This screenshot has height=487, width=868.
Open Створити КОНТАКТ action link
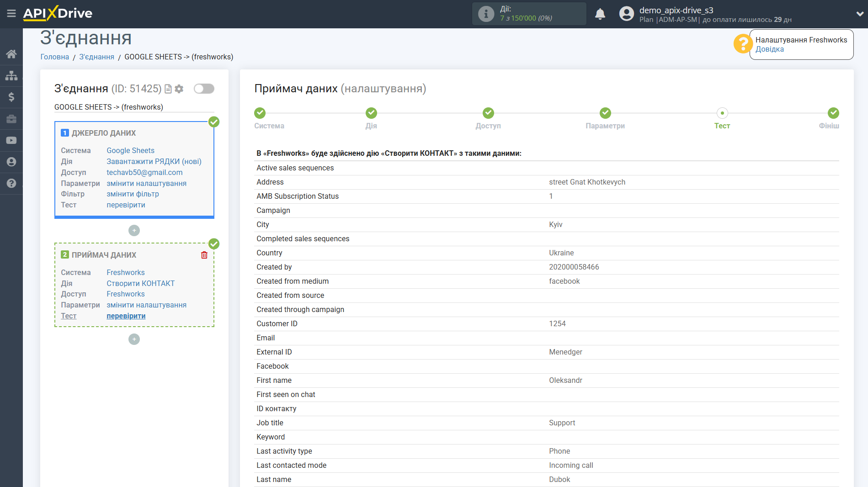(140, 283)
